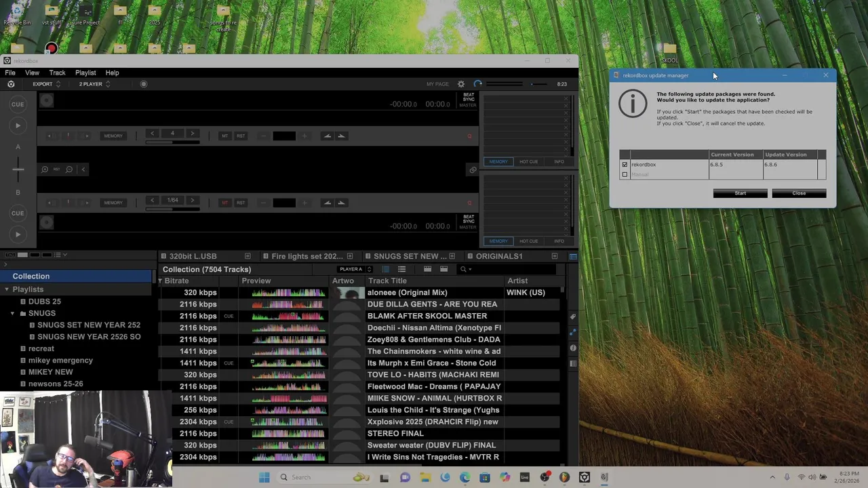The width and height of the screenshot is (868, 488).
Task: Open the EXPORT mode dropdown
Action: click(x=47, y=84)
